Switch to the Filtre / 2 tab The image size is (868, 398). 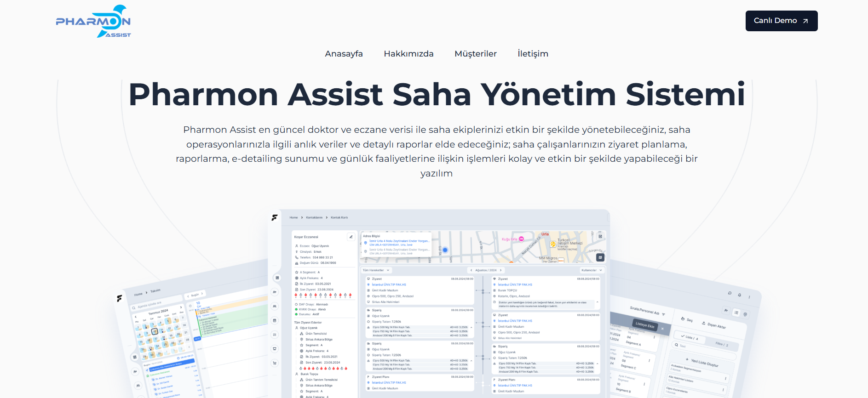click(x=722, y=344)
